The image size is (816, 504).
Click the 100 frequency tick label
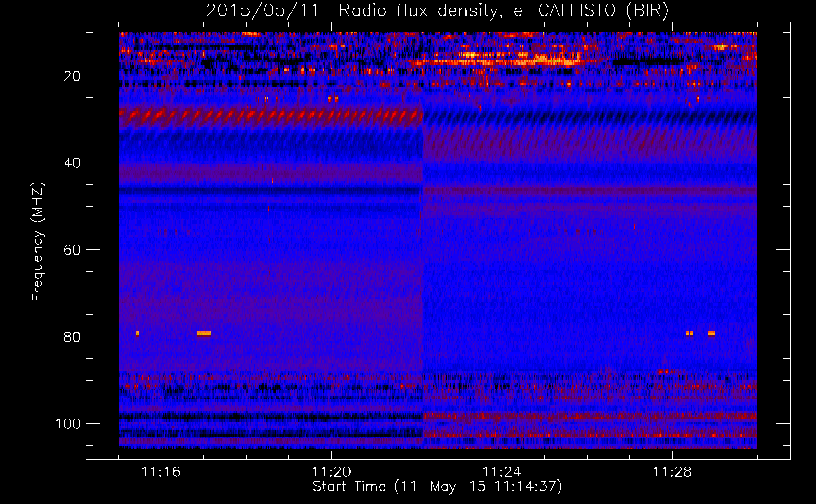(68, 424)
